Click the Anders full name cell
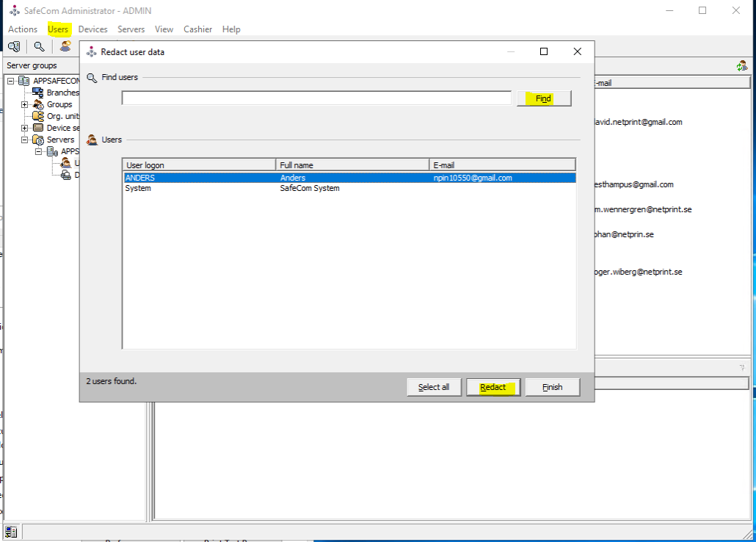756x542 pixels. click(293, 178)
